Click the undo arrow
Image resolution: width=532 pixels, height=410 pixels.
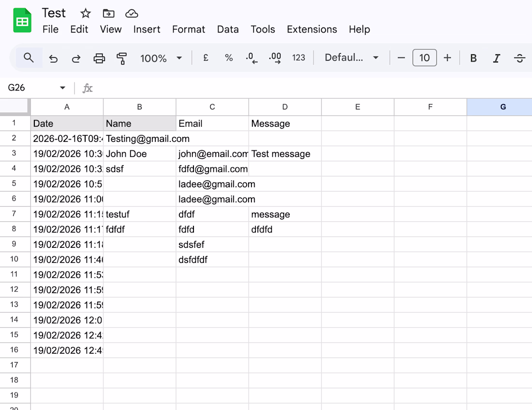53,59
